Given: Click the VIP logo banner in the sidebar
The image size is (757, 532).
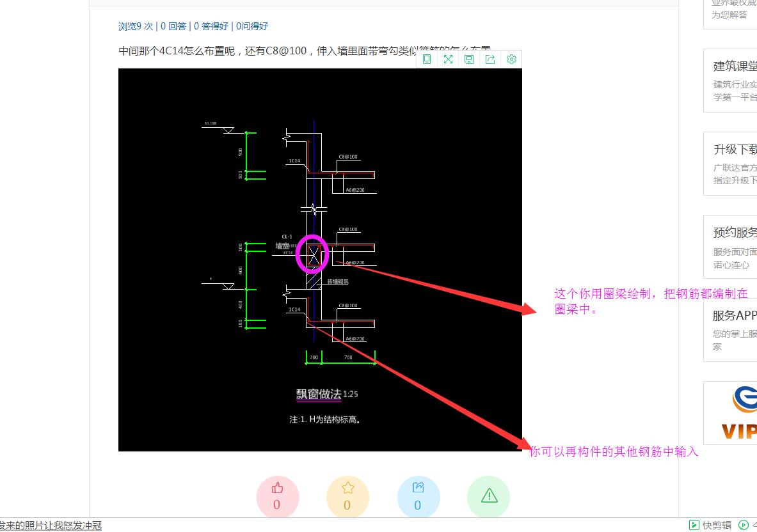Looking at the screenshot, I should (731, 413).
